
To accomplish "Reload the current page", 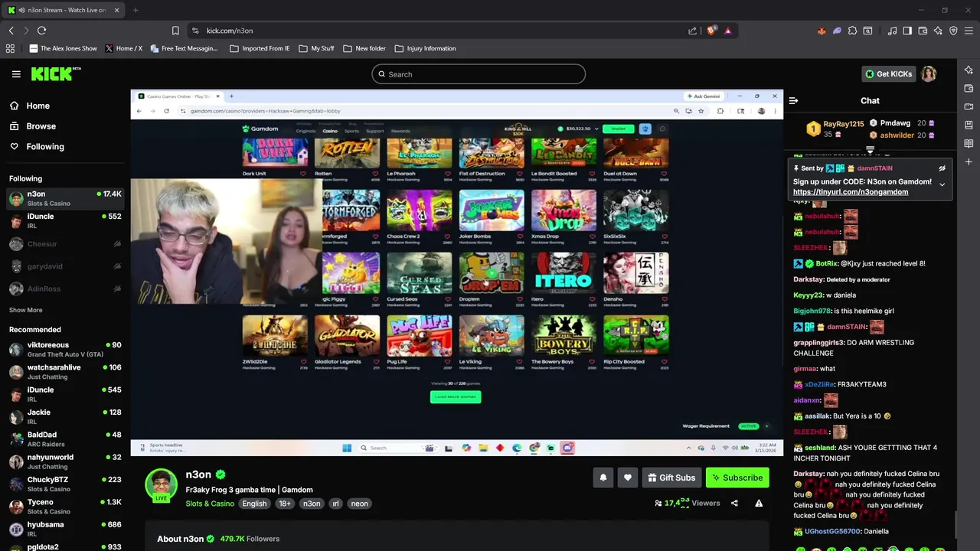I will 41,31.
